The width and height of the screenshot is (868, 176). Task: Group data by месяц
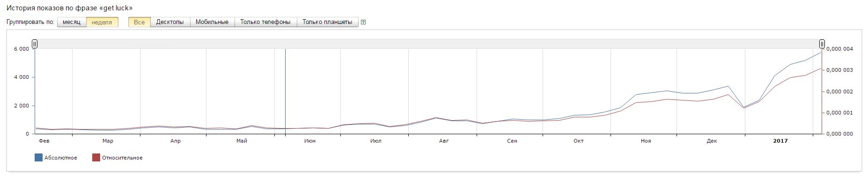(72, 22)
